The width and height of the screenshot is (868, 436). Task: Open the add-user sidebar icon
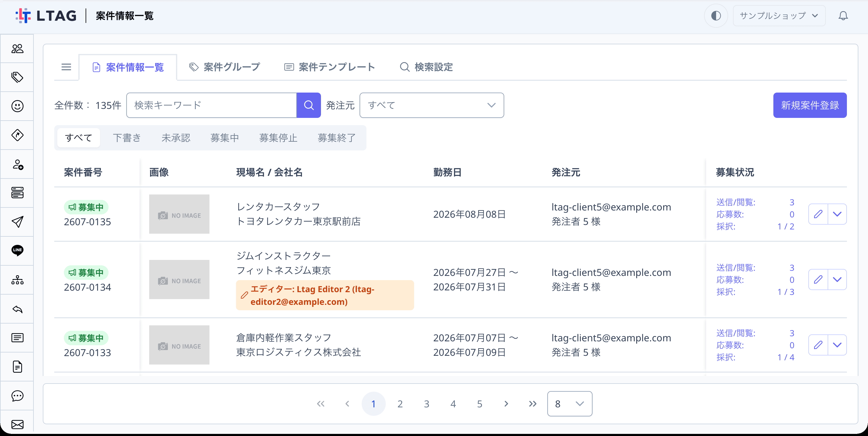[x=17, y=164]
